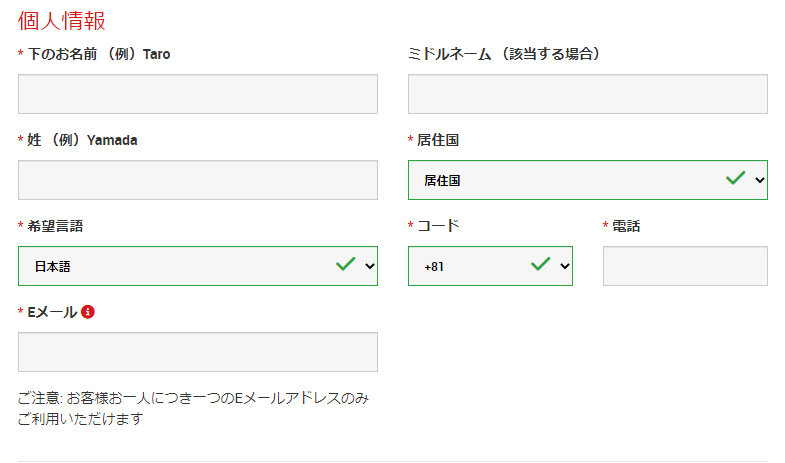
Task: Click the Eメール info icon
Action: [88, 312]
